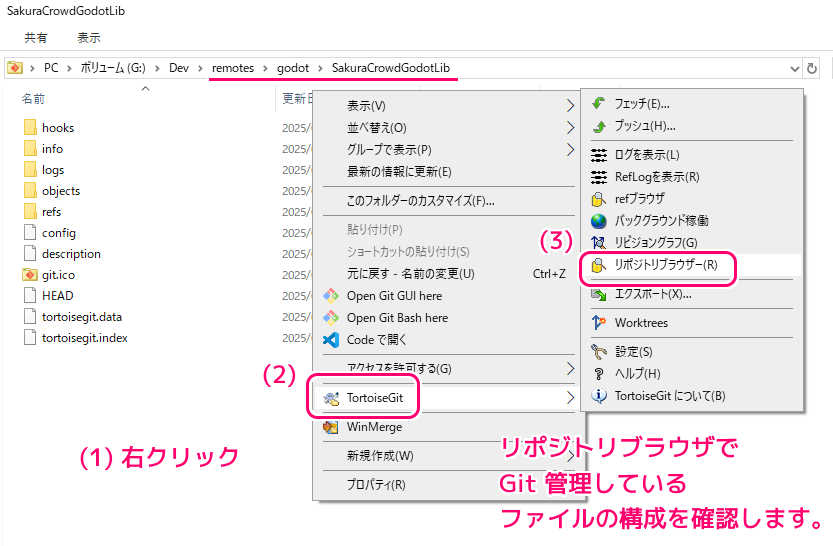833x546 pixels.
Task: Select the objects folder in the file list
Action: point(60,191)
